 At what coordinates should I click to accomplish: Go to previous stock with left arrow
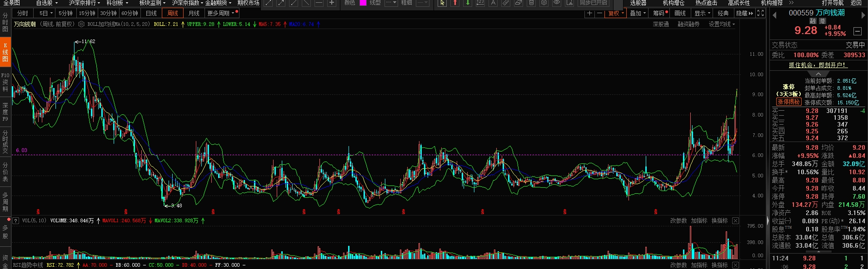774,15
